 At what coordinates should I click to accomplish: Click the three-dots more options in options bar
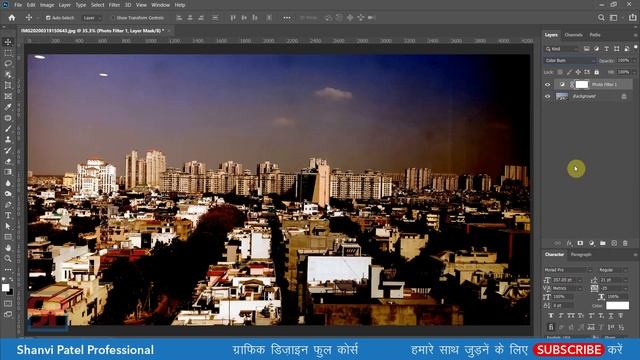[287, 18]
